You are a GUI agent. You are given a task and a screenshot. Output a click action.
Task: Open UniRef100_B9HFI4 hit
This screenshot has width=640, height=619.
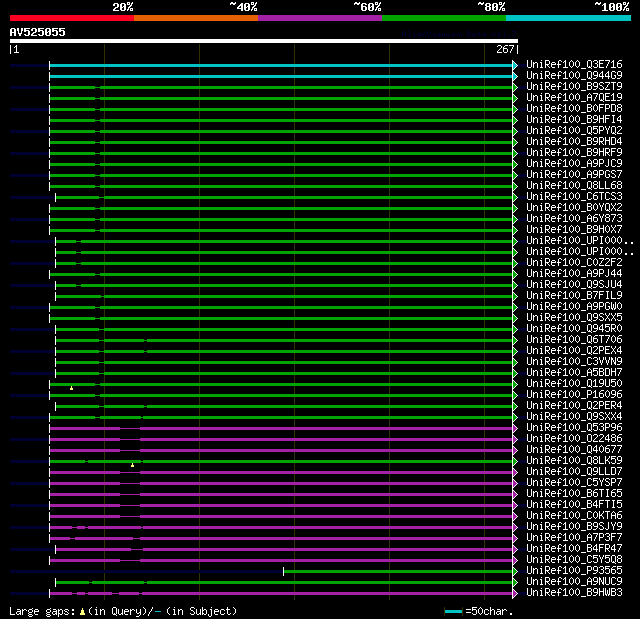coord(574,120)
